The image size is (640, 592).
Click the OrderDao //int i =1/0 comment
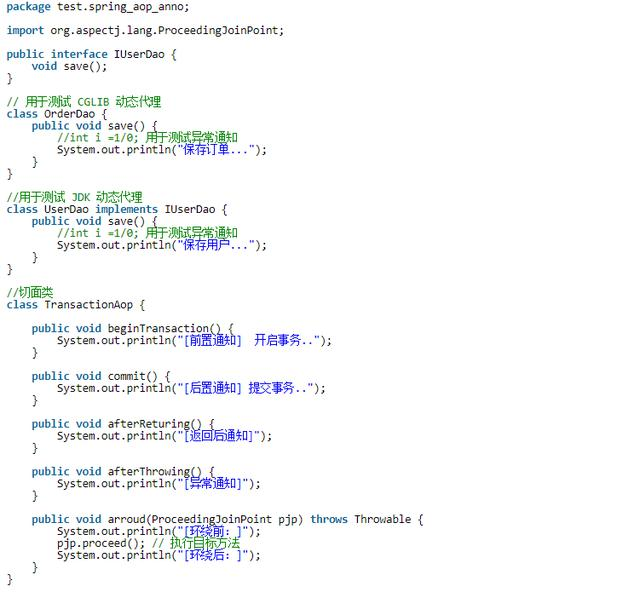click(147, 138)
